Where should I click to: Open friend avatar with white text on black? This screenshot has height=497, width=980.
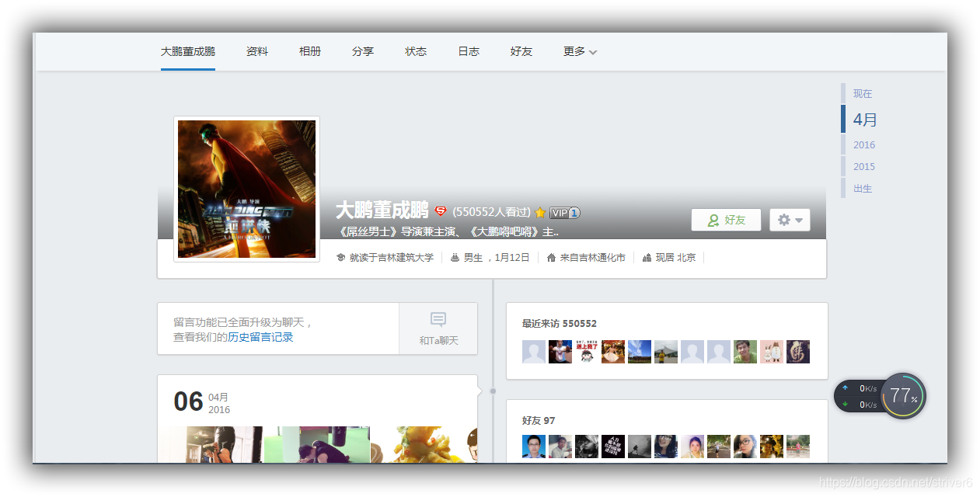(613, 447)
